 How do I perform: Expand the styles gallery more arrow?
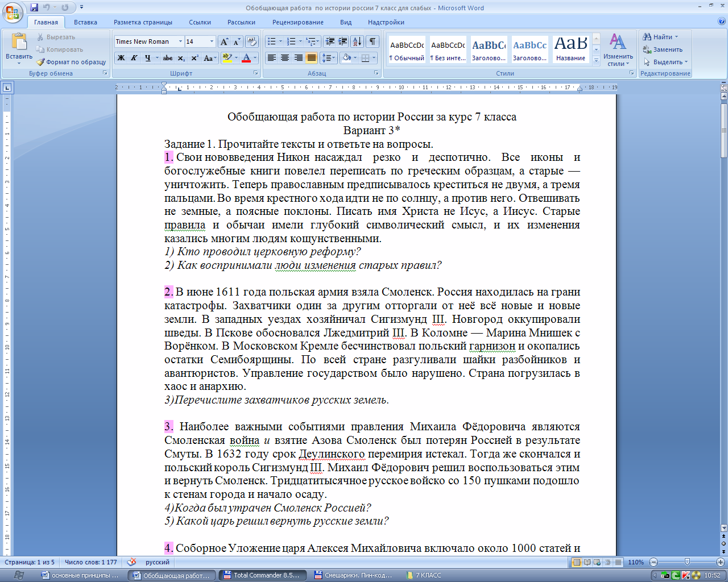pos(596,60)
